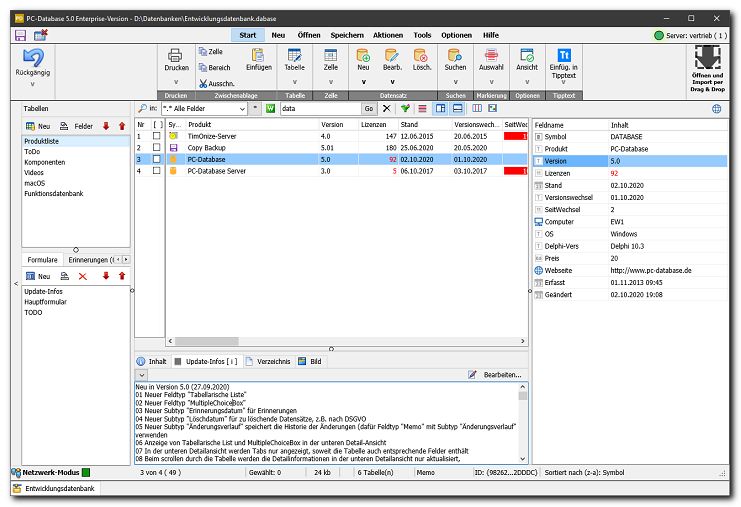Toggle the asterisk wildcard button in search bar
The image size is (741, 507).
(255, 108)
